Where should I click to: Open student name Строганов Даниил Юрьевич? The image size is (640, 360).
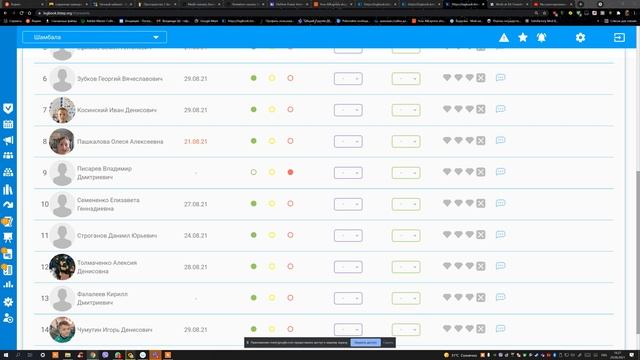(117, 236)
